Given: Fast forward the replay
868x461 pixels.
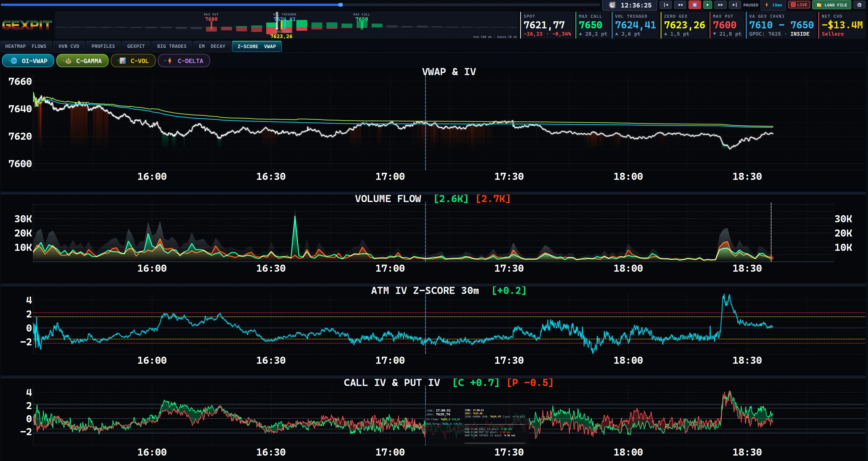Looking at the screenshot, I should click(720, 5).
